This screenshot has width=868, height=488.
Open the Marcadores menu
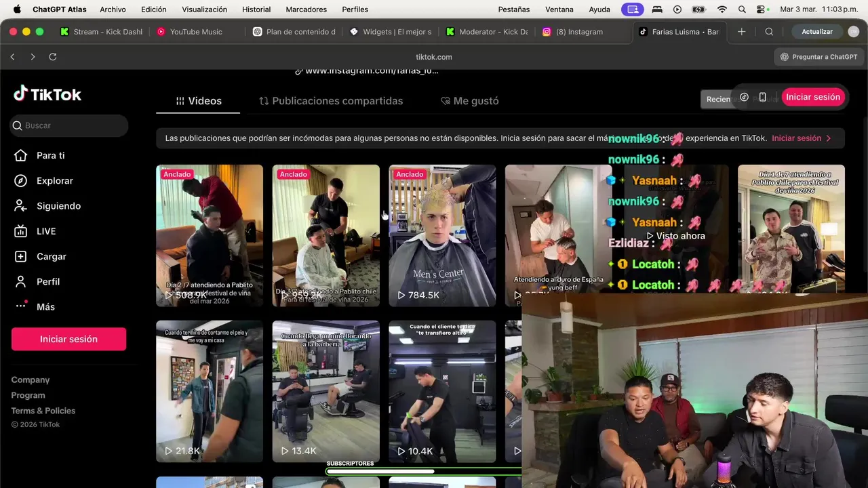tap(307, 9)
